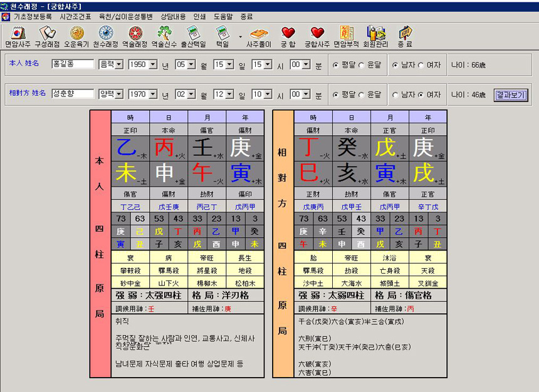Open the 사주풀이 book icon

click(259, 36)
